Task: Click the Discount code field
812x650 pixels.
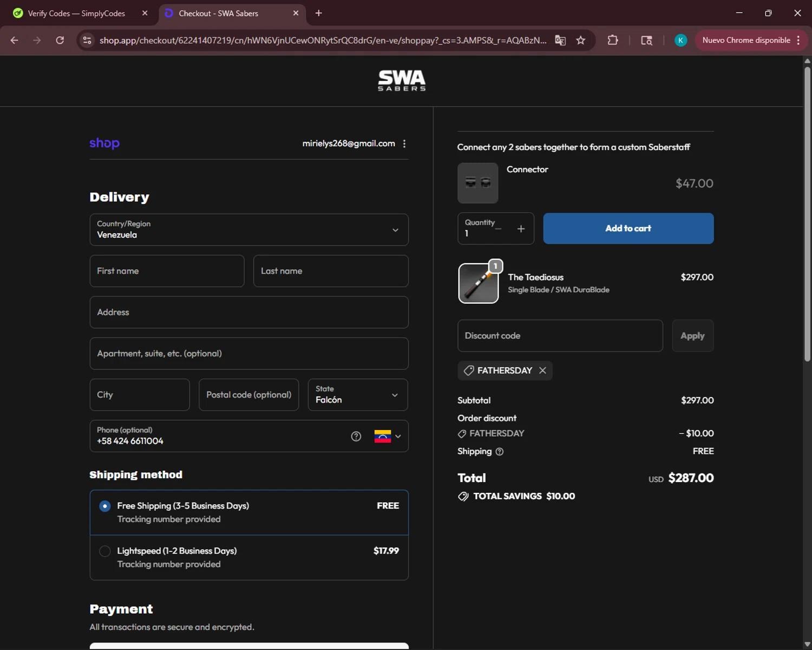Action: click(560, 336)
